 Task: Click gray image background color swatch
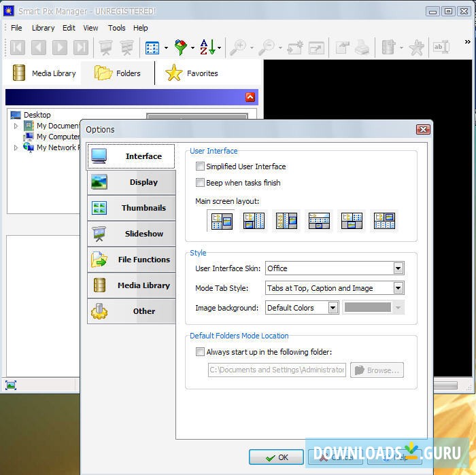point(368,308)
